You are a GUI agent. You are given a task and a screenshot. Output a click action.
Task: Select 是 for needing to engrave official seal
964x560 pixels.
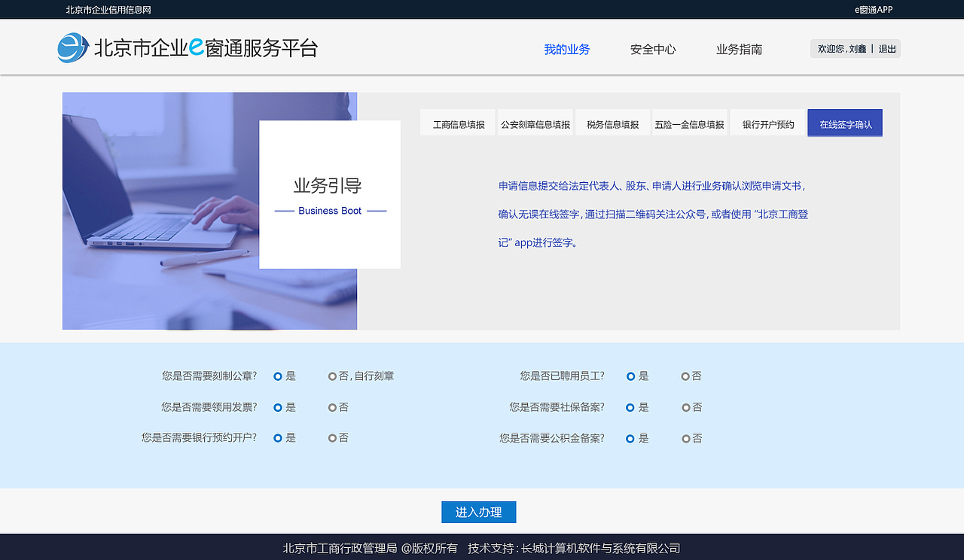tap(278, 376)
